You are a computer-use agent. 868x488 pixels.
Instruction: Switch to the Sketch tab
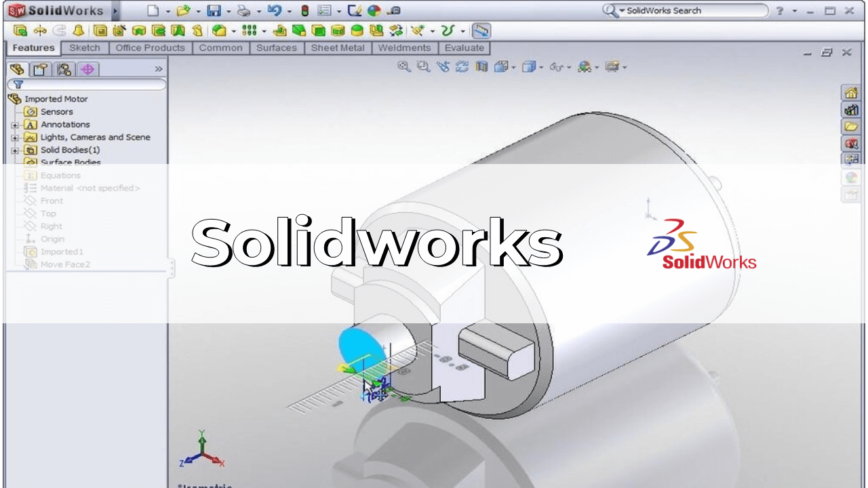pos(84,48)
